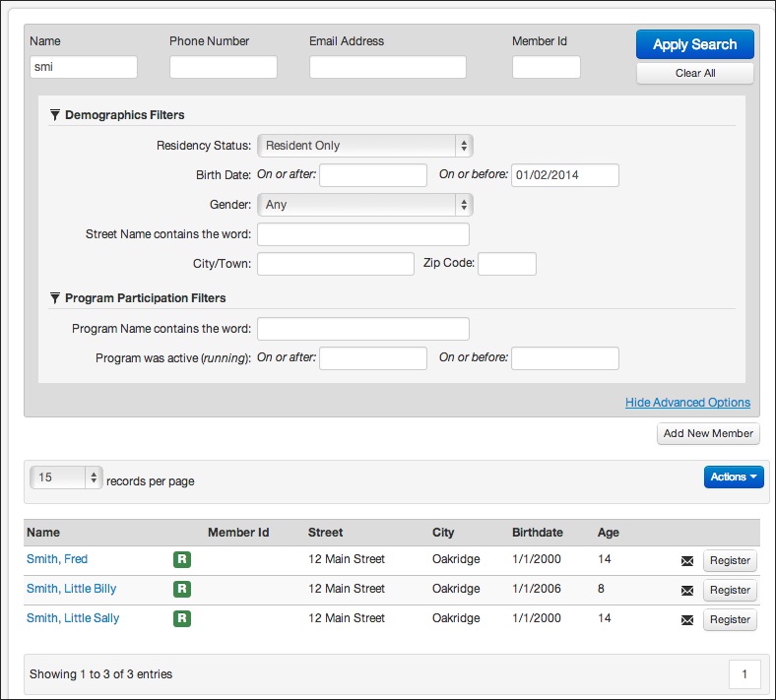This screenshot has width=776, height=700.
Task: Open the Gender dropdown
Action: 365,205
